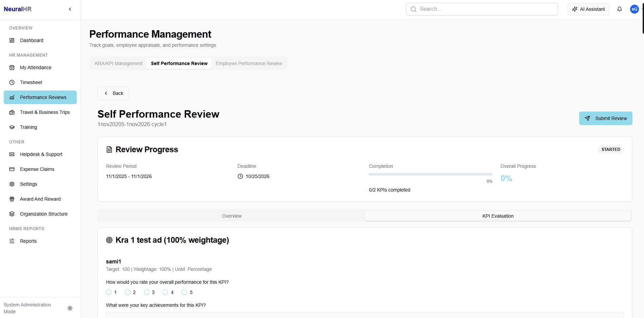
Task: Open the Timesheet clock icon
Action: 12,82
